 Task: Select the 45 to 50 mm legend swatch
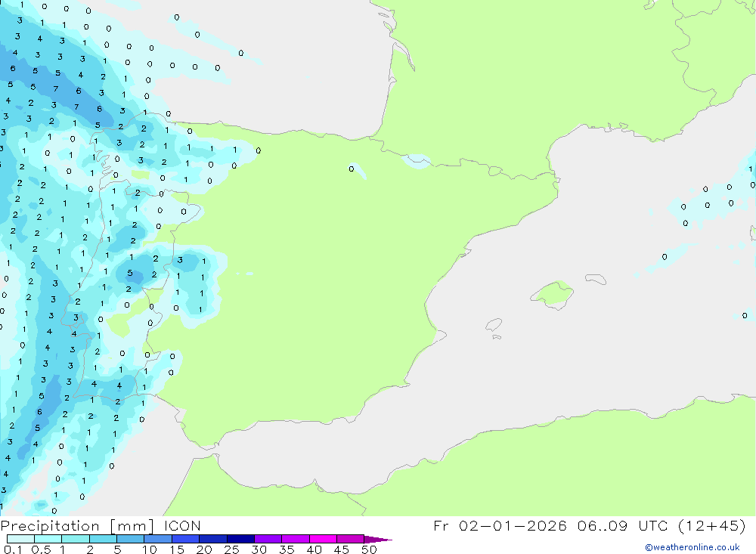click(350, 539)
